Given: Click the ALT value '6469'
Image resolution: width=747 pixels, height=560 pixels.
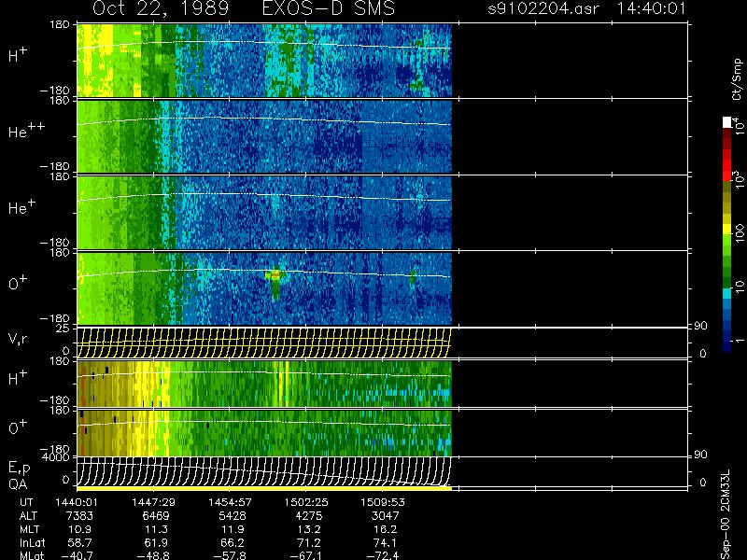Looking at the screenshot, I should (x=155, y=516).
